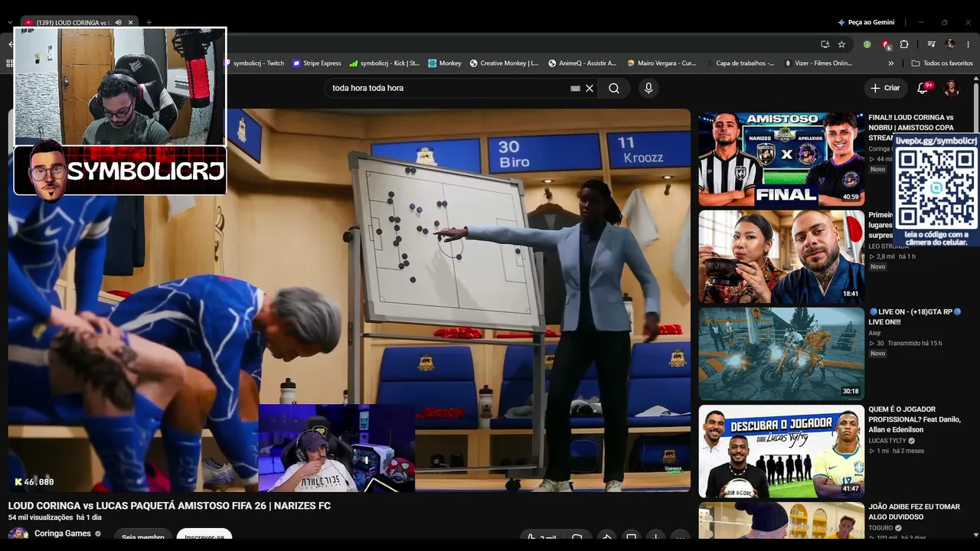Click the red extension icon with badge
The height and width of the screenshot is (551, 980).
pos(886,44)
